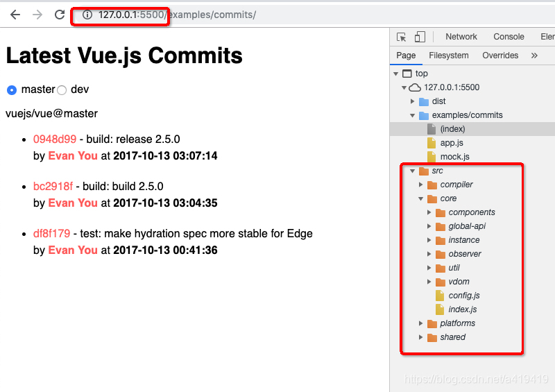Screen dimensions: 555x392
Task: Click the cloud icon for 127.0.0.1:5500
Action: tap(415, 87)
